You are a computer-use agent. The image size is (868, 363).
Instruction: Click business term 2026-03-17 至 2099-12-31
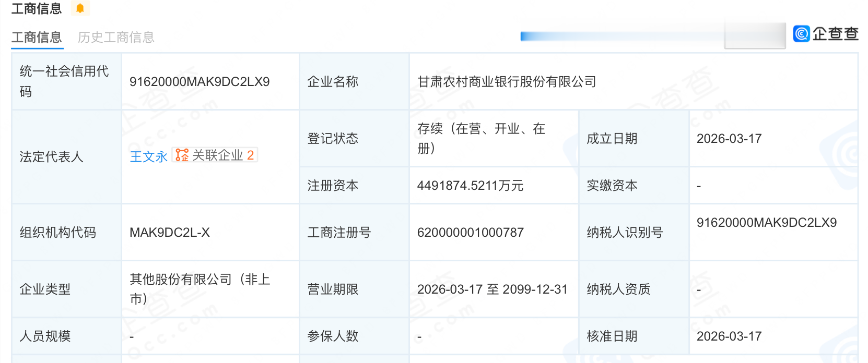click(x=492, y=289)
